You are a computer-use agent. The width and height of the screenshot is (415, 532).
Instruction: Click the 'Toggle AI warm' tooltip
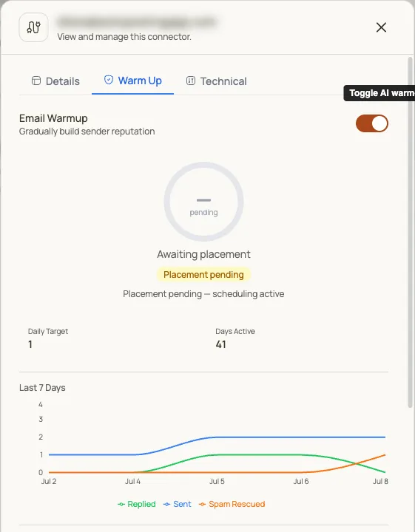coord(379,93)
